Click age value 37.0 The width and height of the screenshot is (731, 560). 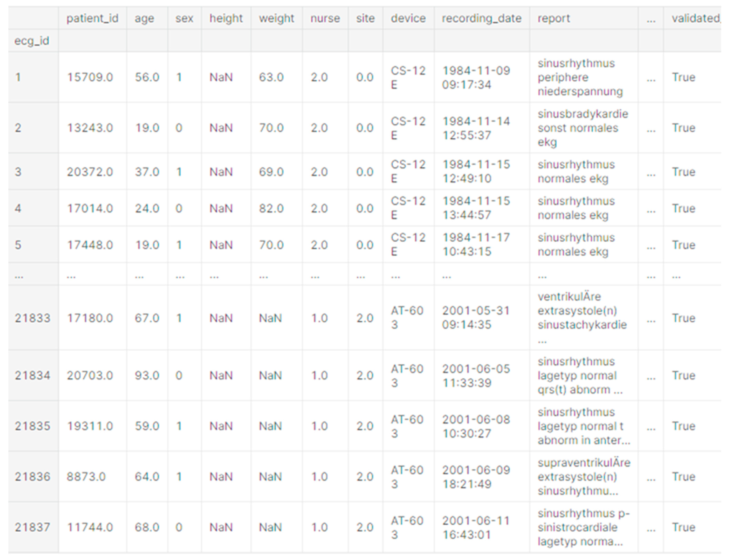147,172
